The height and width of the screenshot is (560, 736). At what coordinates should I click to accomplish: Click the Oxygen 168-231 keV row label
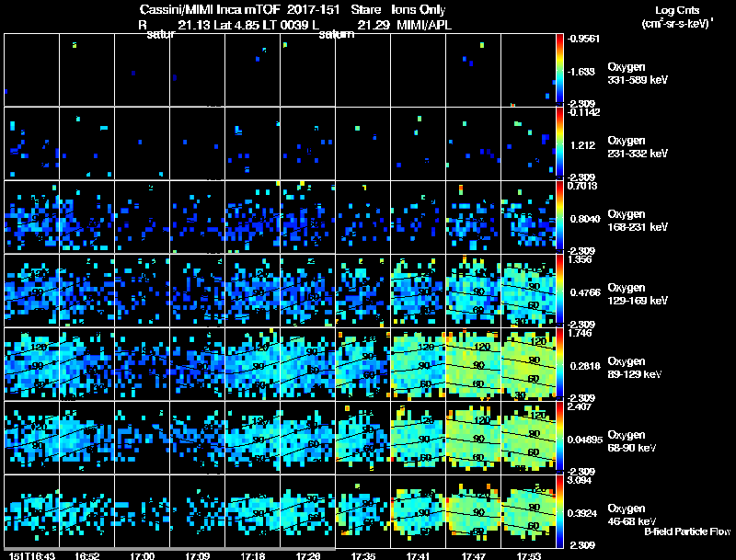[x=638, y=221]
